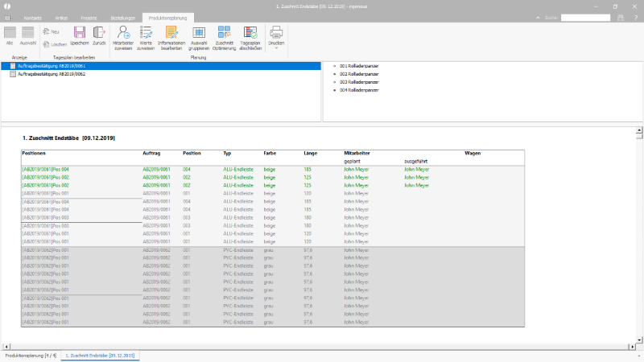644x362 pixels.
Task: Focus the Suche input field
Action: [586, 18]
